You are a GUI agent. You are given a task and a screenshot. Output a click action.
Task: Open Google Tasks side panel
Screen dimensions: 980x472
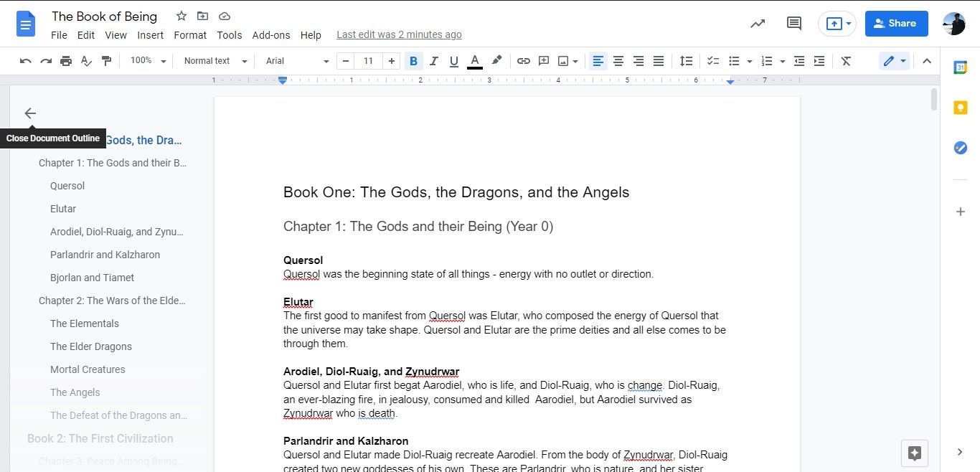tap(960, 148)
